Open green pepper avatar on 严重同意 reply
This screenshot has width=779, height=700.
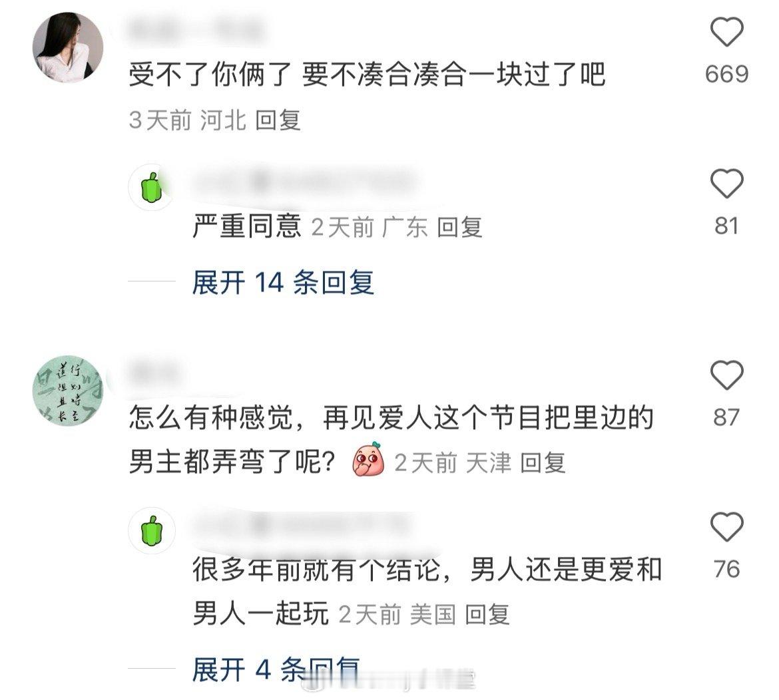coord(152,187)
